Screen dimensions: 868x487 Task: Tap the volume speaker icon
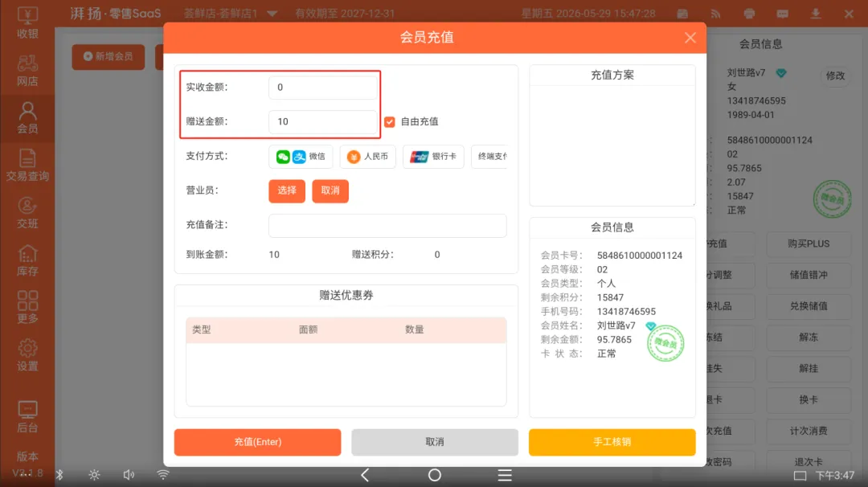(x=129, y=476)
